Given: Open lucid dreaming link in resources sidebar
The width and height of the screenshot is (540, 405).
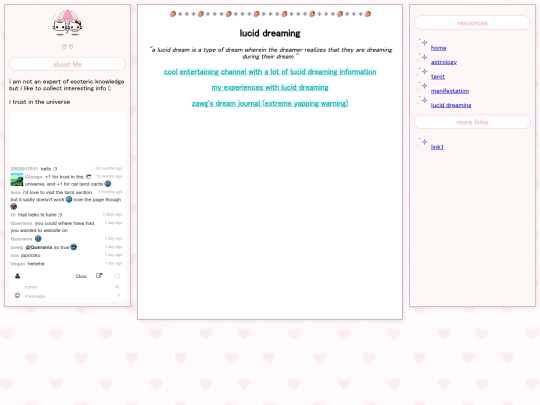Looking at the screenshot, I should (451, 105).
